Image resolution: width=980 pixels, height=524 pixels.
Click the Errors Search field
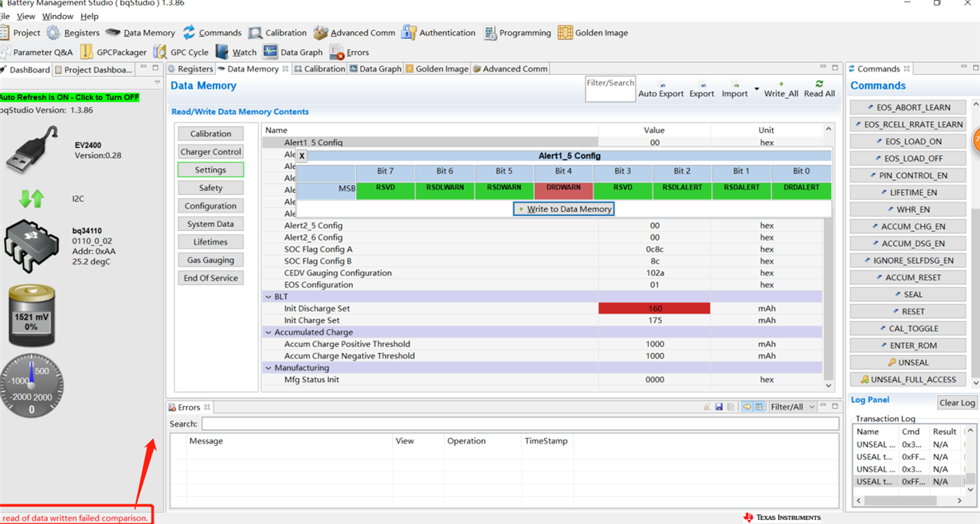[519, 424]
